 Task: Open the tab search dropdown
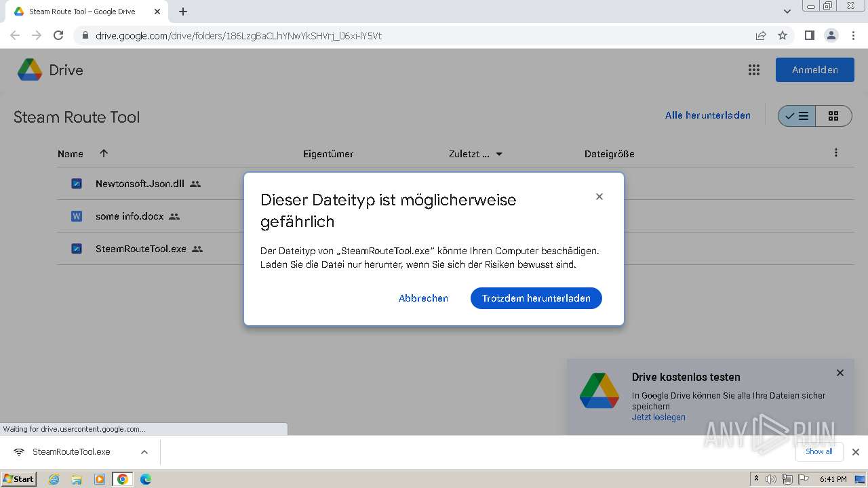pos(787,12)
